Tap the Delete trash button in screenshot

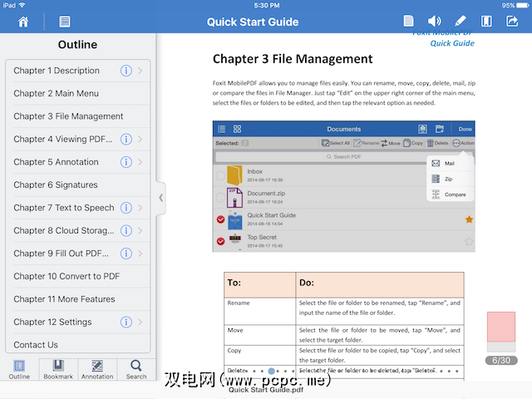pos(438,143)
